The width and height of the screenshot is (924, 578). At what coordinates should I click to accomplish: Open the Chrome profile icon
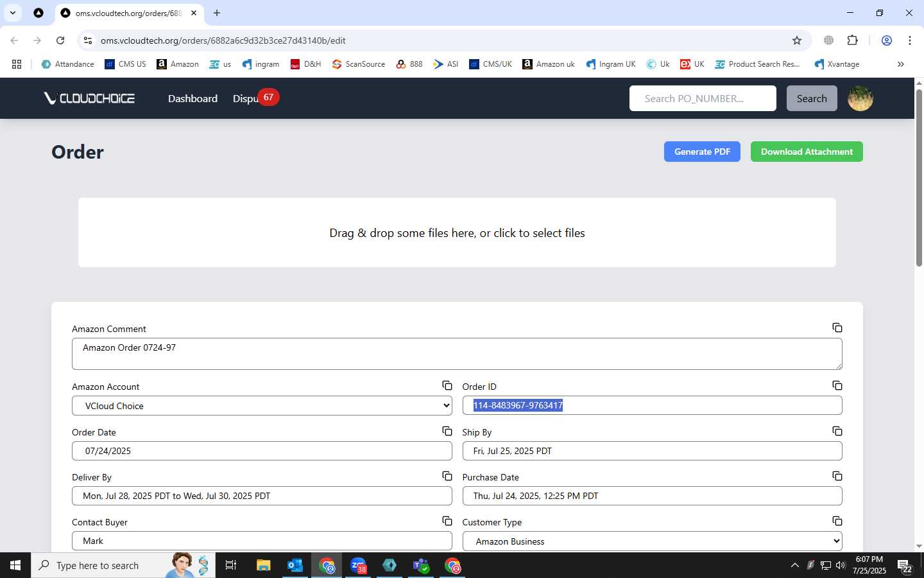(x=887, y=40)
